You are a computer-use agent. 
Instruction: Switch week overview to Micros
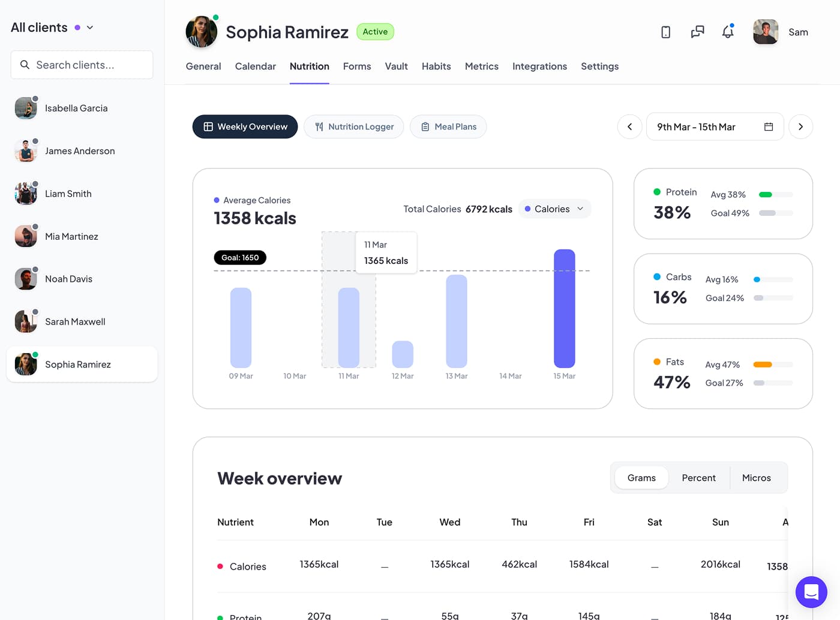[x=756, y=478]
